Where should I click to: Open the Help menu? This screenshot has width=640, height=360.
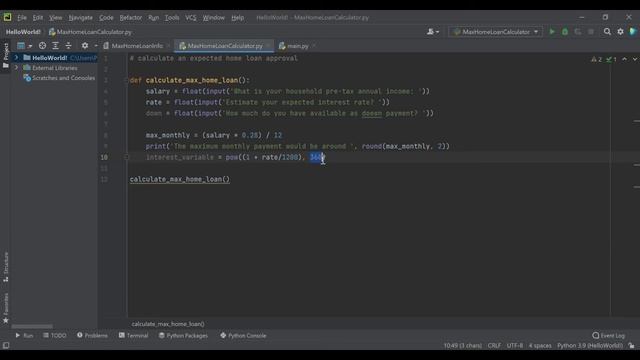point(238,18)
